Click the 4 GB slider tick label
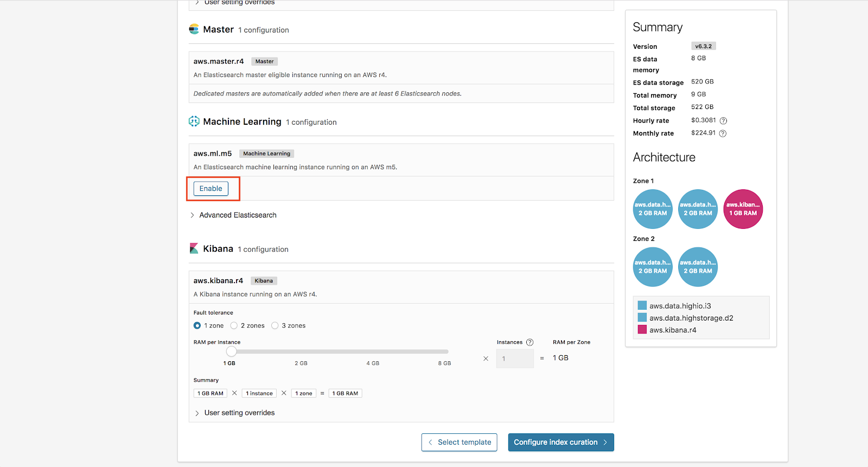868x467 pixels. click(x=373, y=363)
